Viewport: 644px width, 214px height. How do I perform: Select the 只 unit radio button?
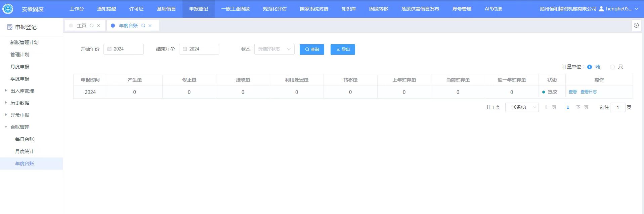click(x=612, y=67)
